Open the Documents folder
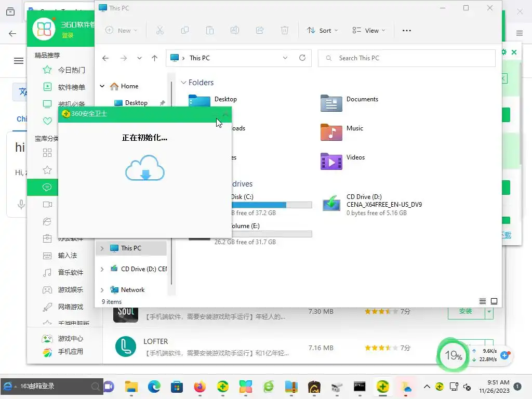 [x=350, y=103]
